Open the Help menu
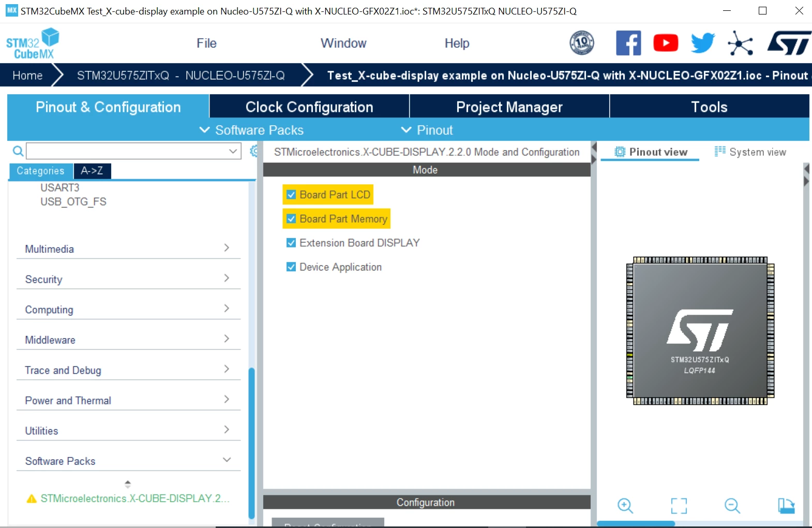The image size is (812, 528). pos(457,43)
